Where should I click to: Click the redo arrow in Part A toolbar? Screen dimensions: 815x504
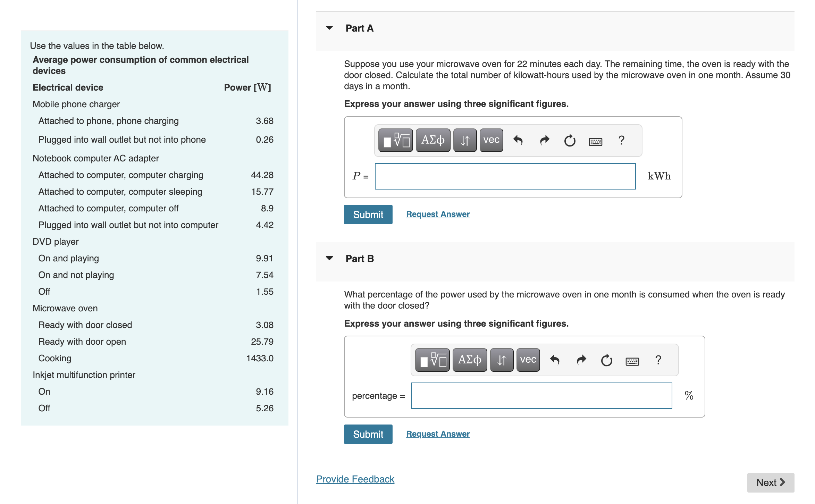(x=544, y=140)
